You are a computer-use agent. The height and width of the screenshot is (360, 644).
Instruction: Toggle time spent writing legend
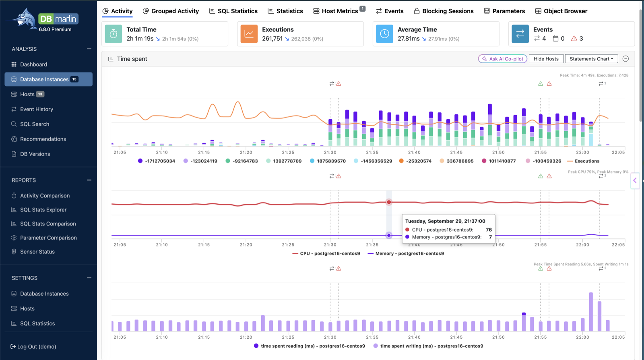[428, 346]
